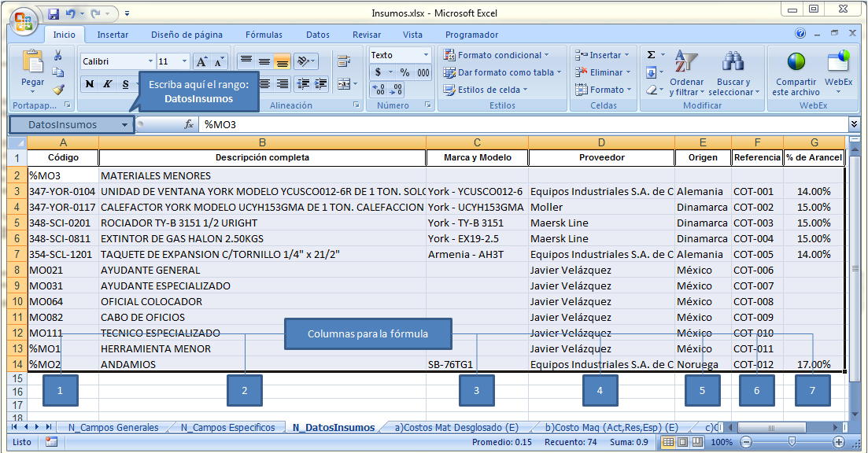
Task: Apply thousands separator (000) style
Action: coord(423,72)
